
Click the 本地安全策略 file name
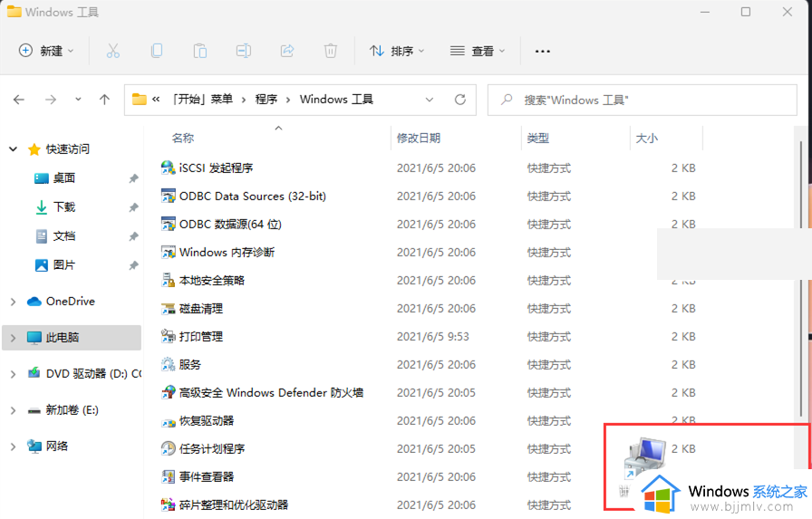pos(212,280)
